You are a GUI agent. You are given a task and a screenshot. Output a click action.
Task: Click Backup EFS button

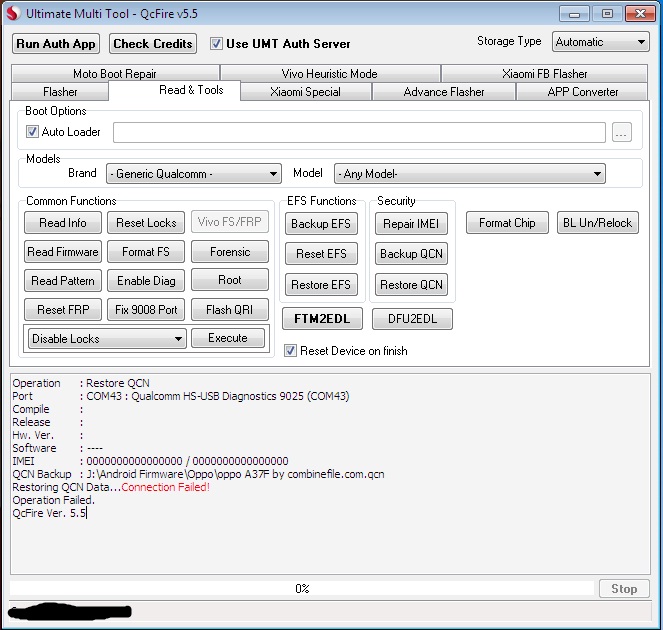click(x=321, y=223)
